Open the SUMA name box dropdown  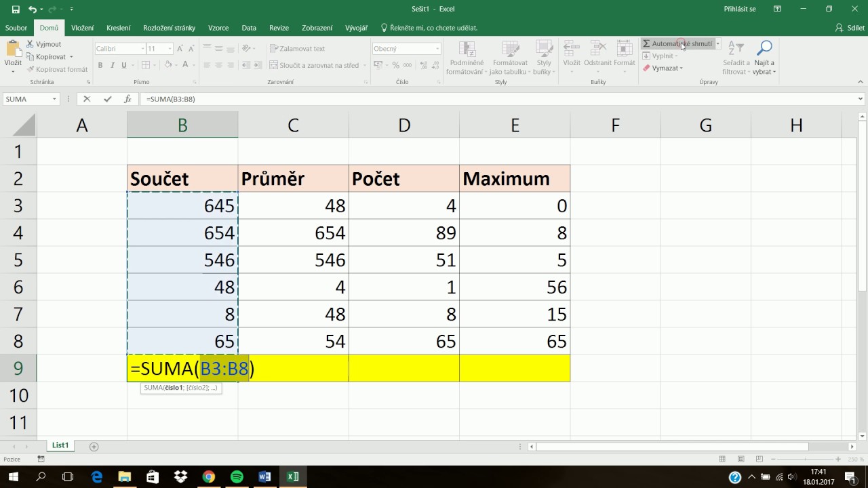tap(54, 99)
